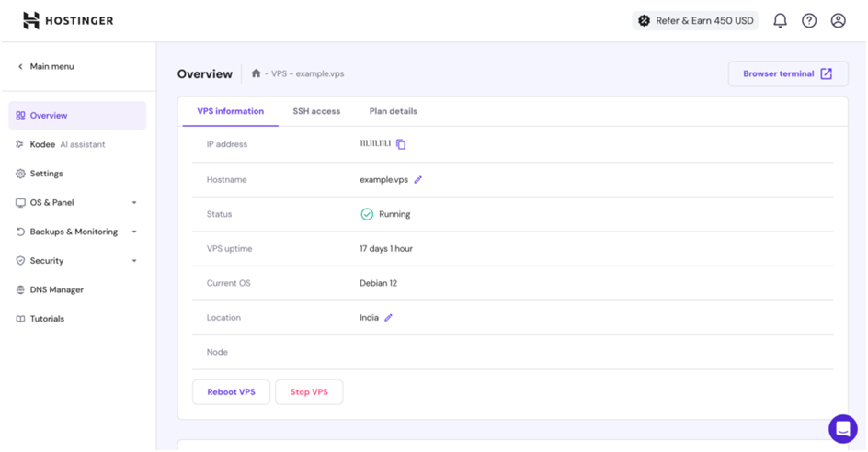
Task: Click the home icon in breadcrumb
Action: point(256,73)
